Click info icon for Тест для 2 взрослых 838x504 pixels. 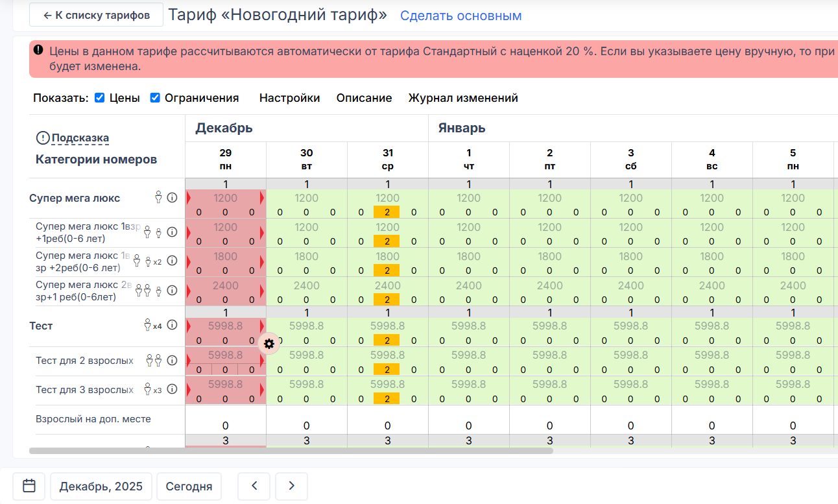pyautogui.click(x=172, y=361)
